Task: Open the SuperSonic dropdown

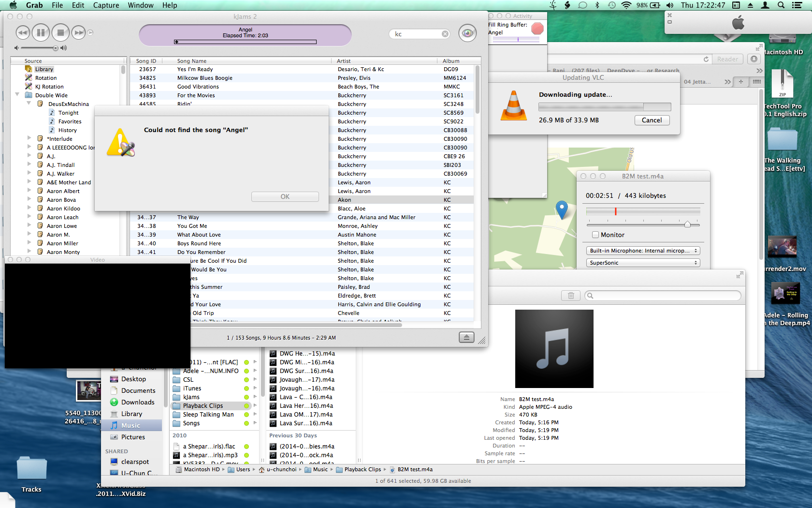Action: pyautogui.click(x=642, y=263)
